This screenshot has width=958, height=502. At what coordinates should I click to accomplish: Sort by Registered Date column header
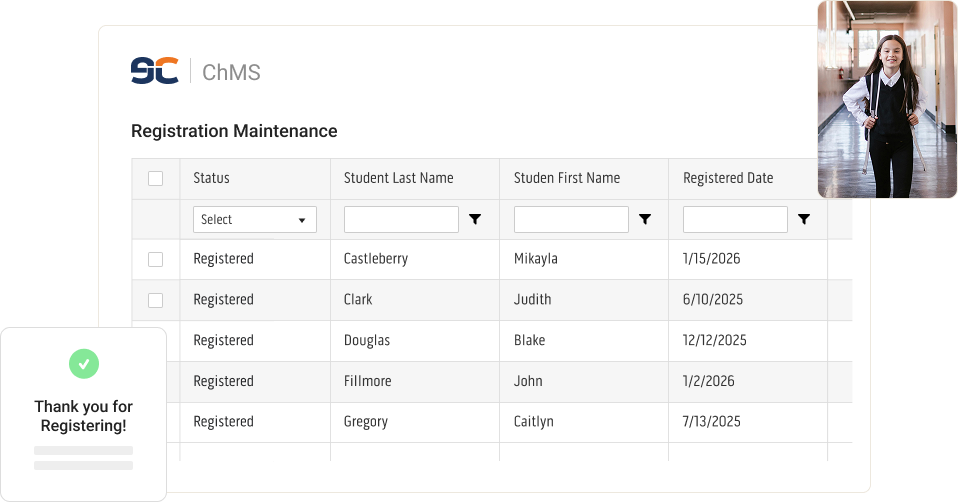[x=728, y=178]
